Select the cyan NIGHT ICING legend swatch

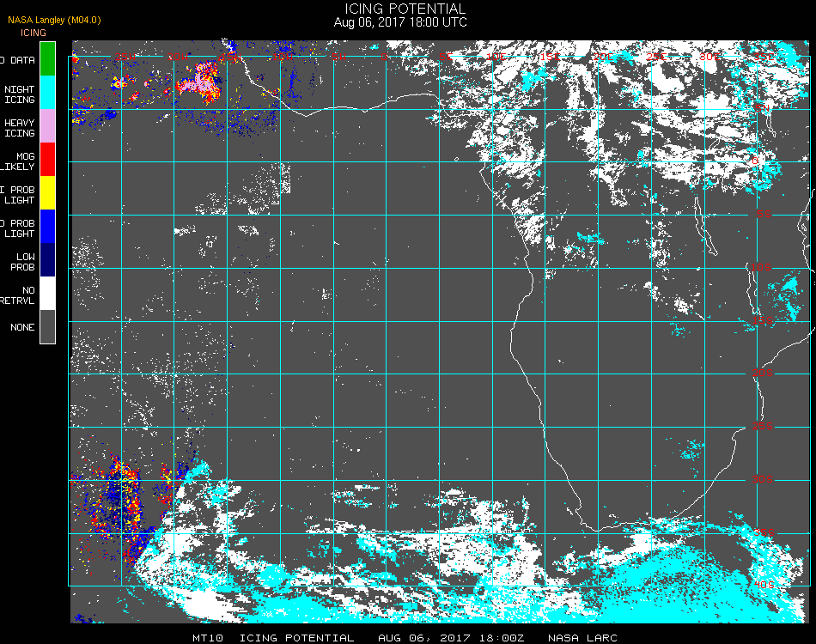[x=48, y=92]
